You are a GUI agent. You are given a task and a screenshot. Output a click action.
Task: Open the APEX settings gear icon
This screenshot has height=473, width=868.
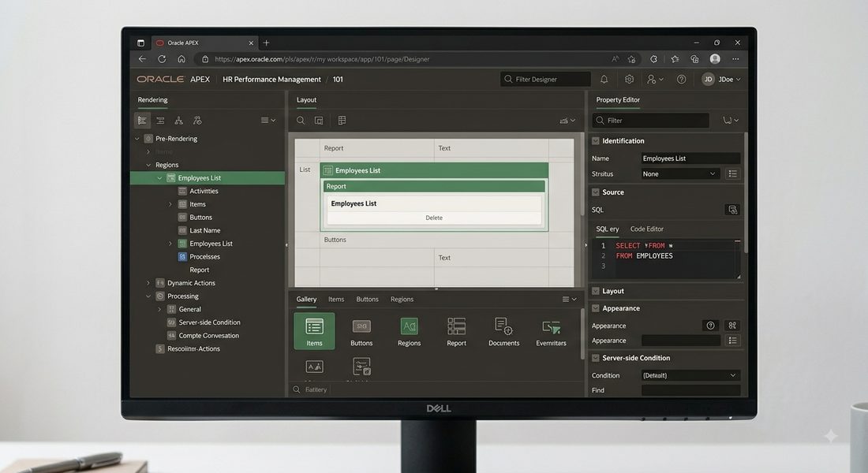(x=630, y=80)
